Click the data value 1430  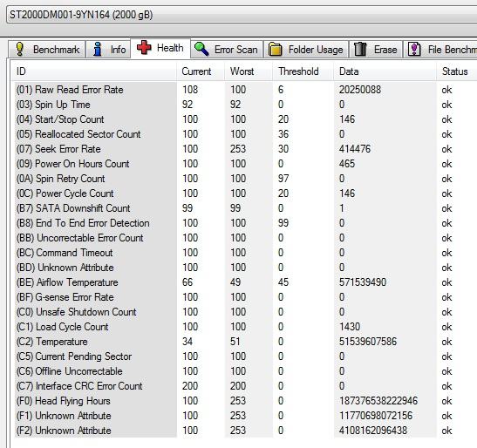click(x=350, y=327)
